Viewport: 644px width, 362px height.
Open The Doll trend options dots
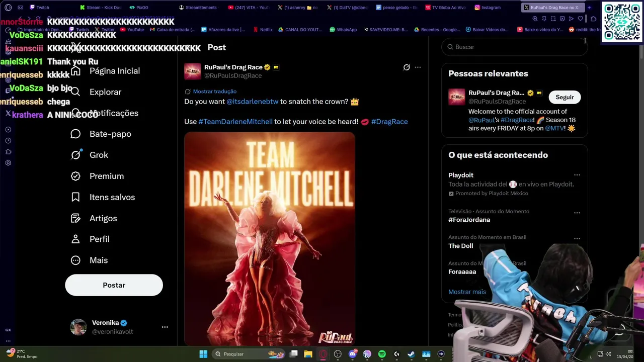(x=577, y=239)
